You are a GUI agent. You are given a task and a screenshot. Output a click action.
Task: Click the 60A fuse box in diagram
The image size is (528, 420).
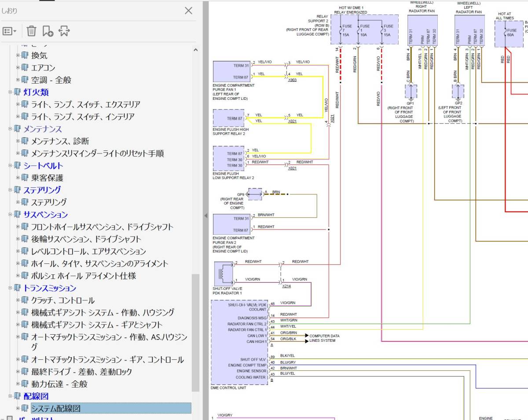(509, 34)
